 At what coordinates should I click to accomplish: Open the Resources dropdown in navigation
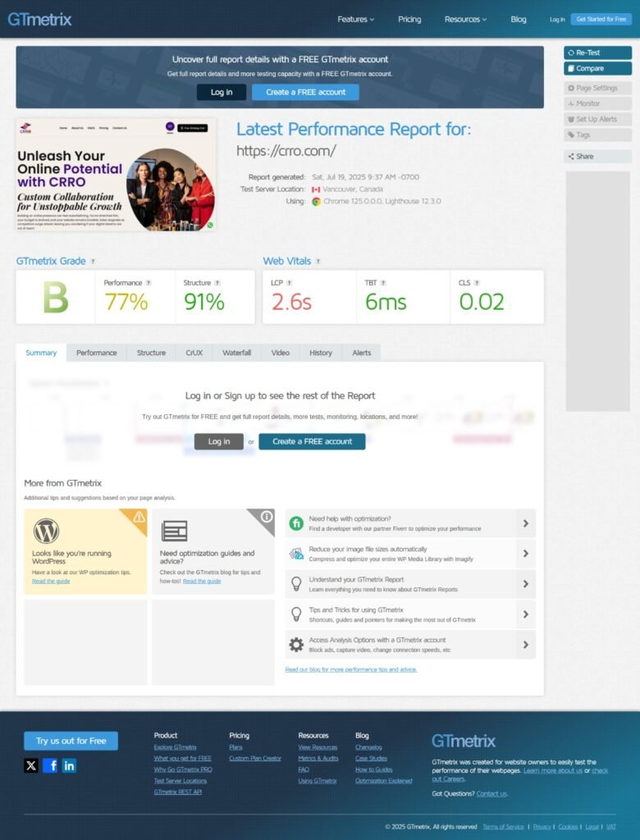465,19
